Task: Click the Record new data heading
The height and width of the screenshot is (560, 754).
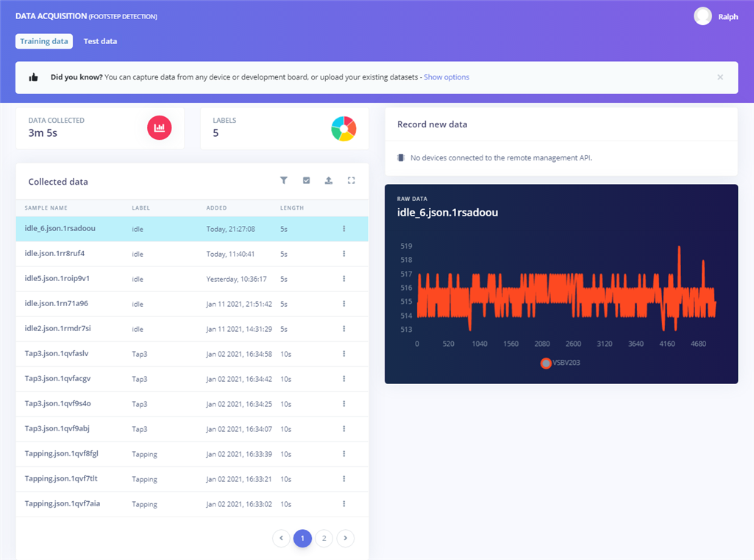Action: coord(432,124)
